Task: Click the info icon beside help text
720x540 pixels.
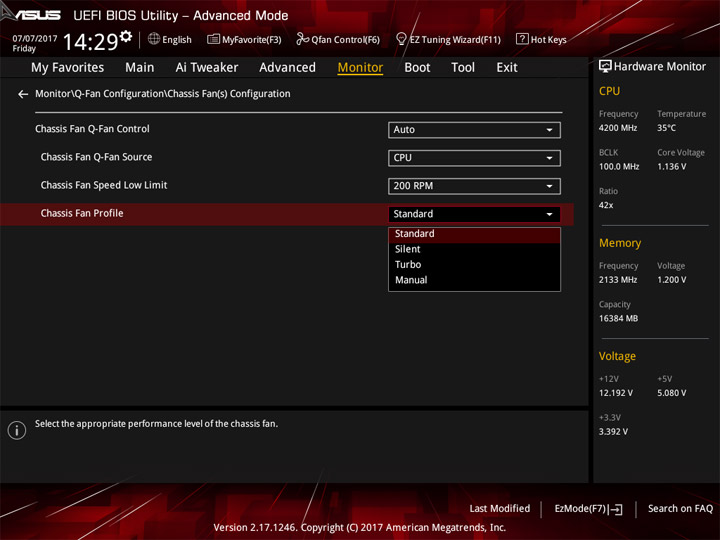Action: coord(17,430)
